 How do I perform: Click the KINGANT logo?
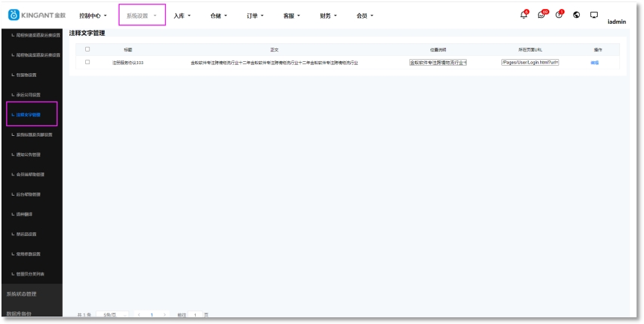click(38, 16)
